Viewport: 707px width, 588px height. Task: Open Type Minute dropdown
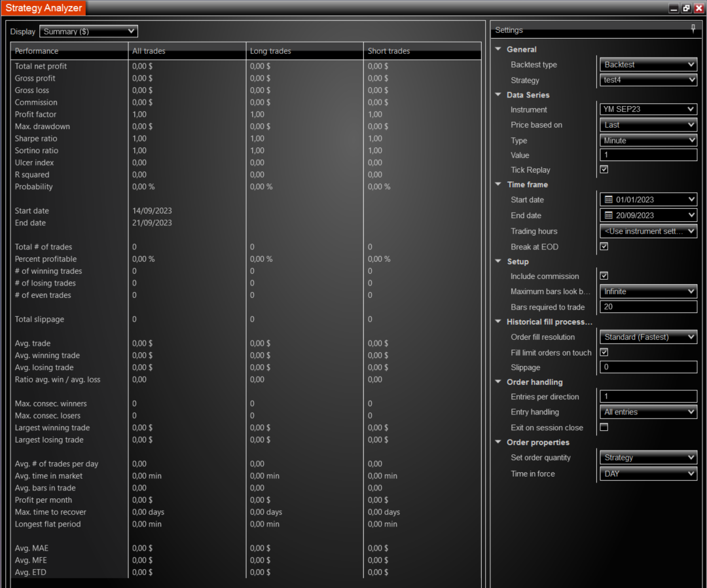pos(648,140)
